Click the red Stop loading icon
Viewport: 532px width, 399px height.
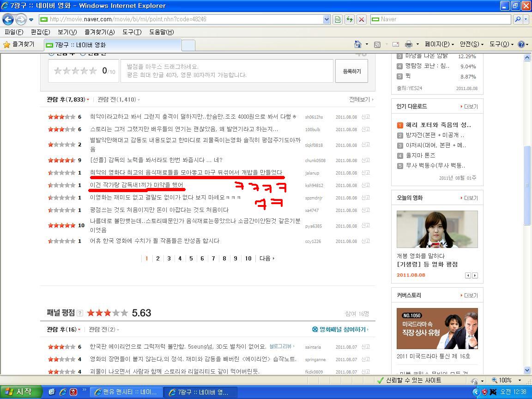click(362, 19)
